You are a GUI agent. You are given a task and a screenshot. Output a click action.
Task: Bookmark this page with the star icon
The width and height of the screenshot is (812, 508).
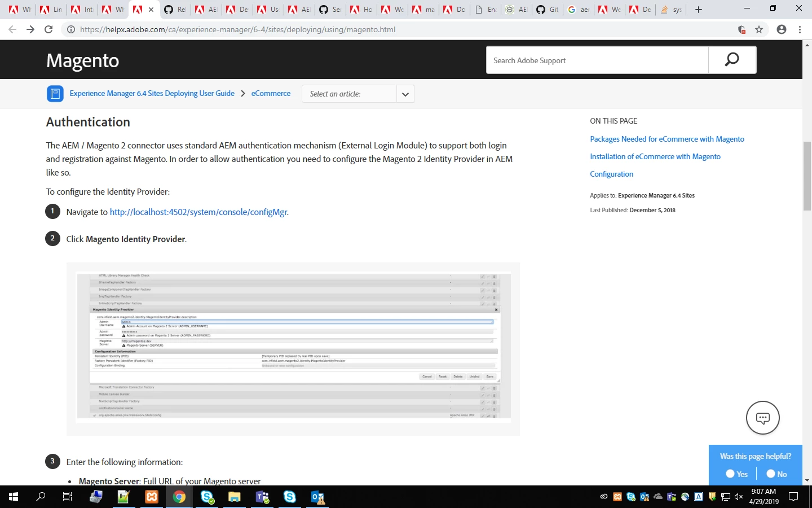coord(759,29)
